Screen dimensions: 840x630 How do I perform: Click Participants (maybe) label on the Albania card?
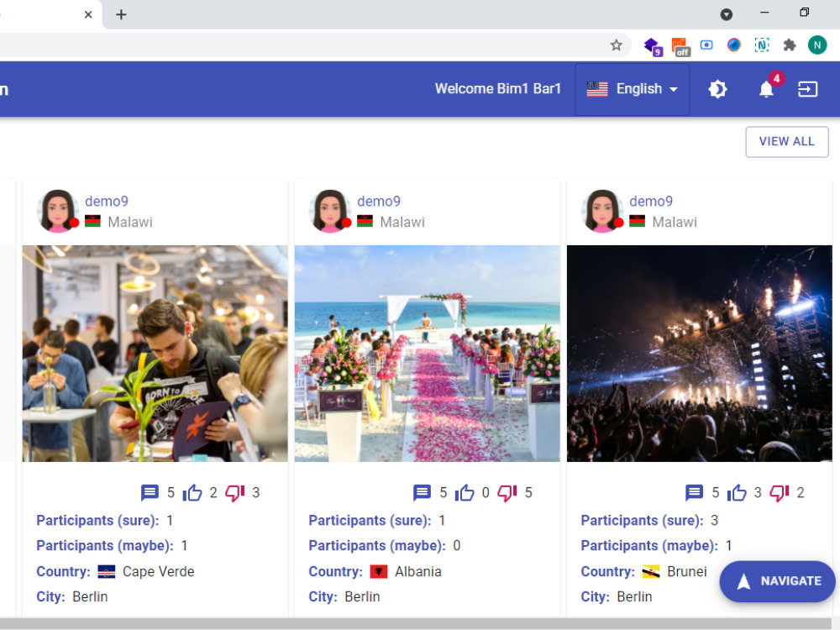377,546
